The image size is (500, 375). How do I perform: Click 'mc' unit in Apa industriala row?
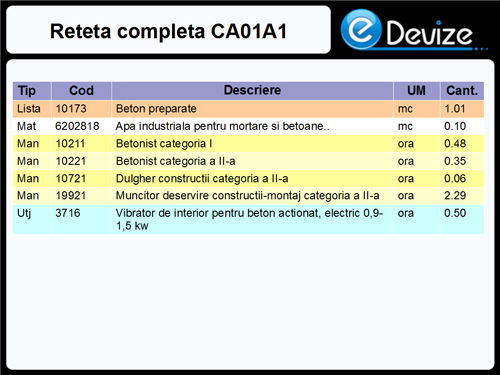coord(405,126)
